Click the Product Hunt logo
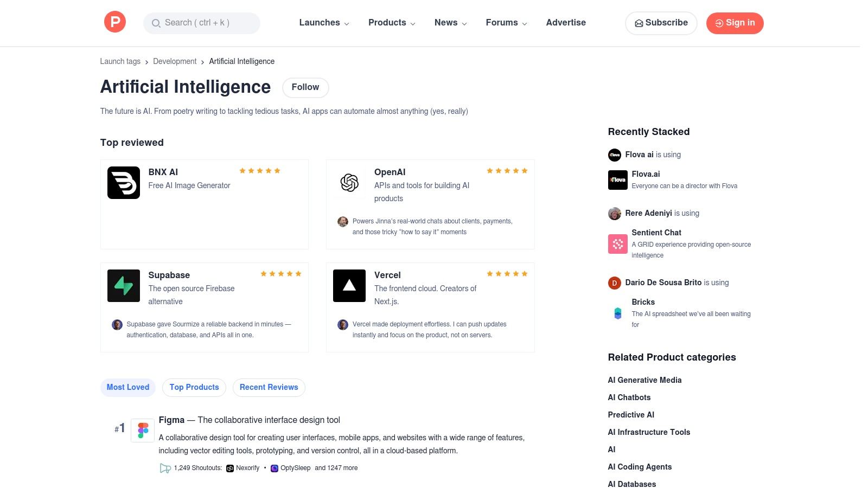This screenshot has width=868, height=488. 114,22
